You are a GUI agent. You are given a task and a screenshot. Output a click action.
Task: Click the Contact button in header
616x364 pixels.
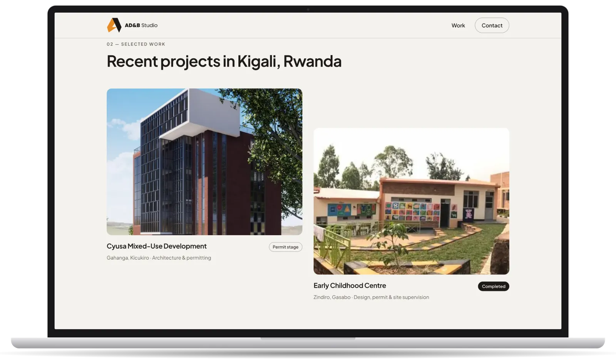(x=492, y=25)
